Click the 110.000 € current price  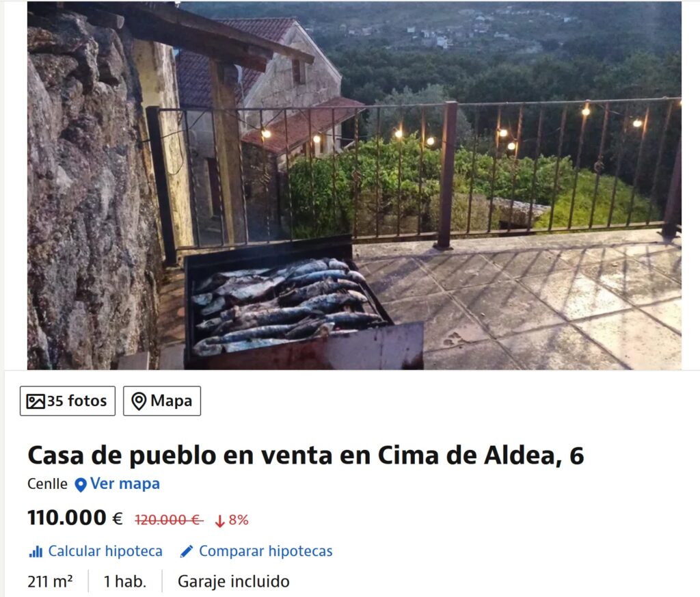(75, 518)
